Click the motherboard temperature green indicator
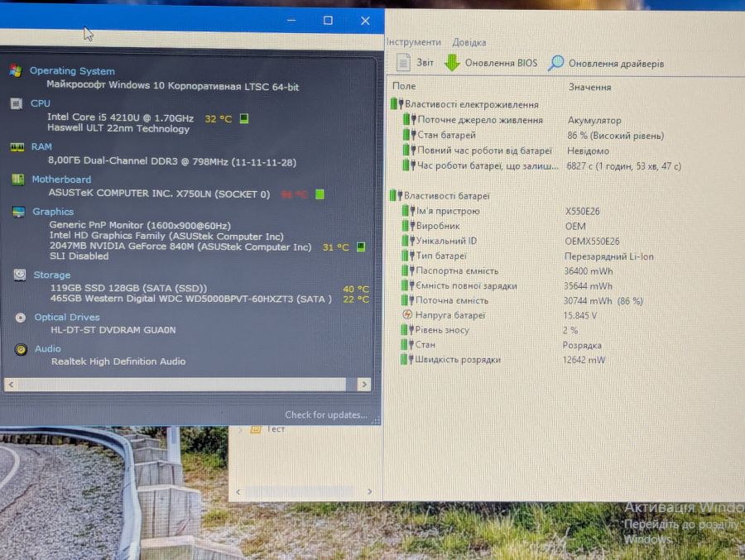The image size is (745, 560). 320,194
